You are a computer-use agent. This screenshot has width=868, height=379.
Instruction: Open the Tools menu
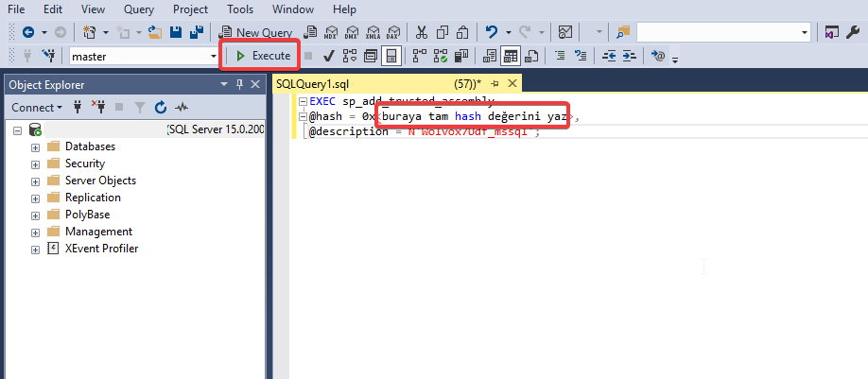tap(239, 9)
